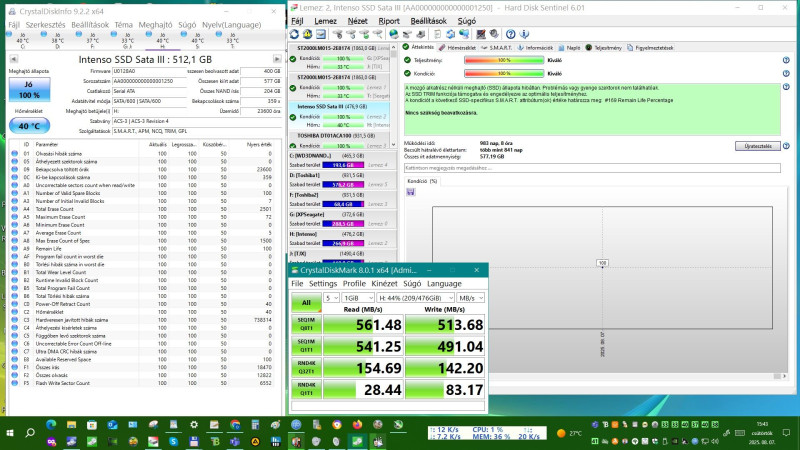Switch to S.M.A.R.T. tab in Hard Disk Sentinel

point(496,47)
